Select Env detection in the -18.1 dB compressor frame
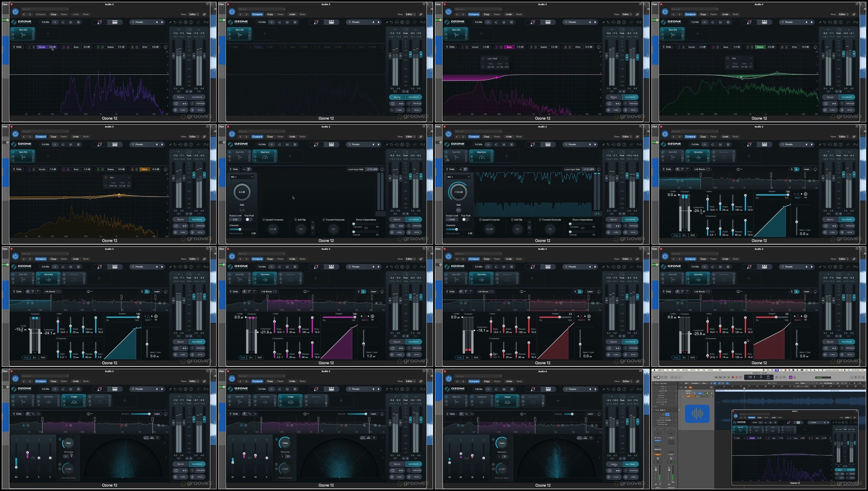This screenshot has height=491, width=868. click(x=467, y=358)
